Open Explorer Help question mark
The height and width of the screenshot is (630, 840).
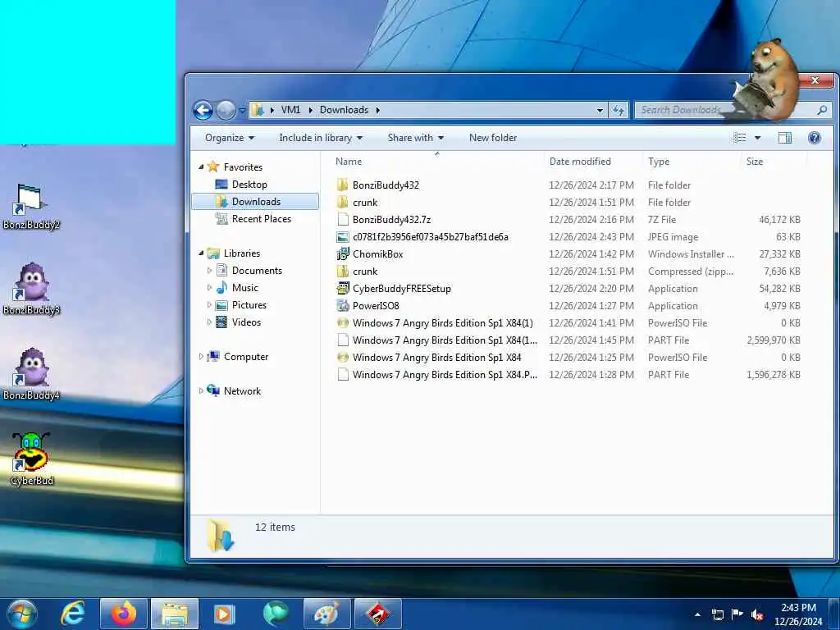(x=815, y=138)
